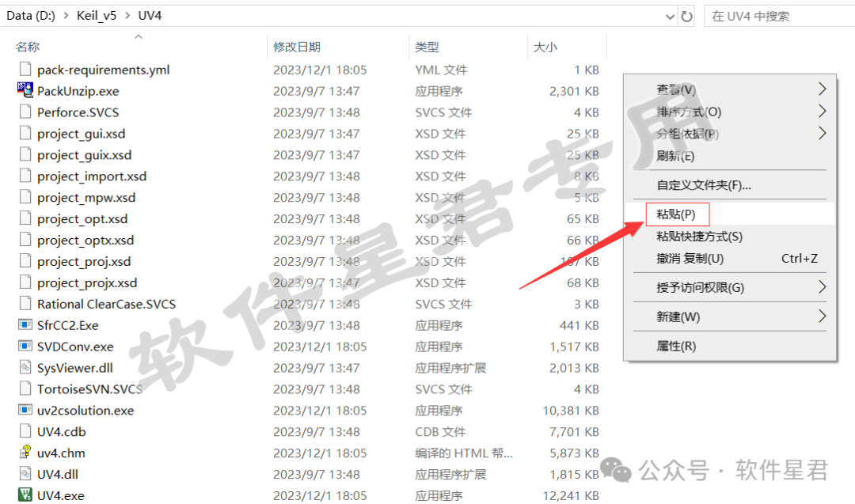The height and width of the screenshot is (504, 855).
Task: Click the project_guix.xsd file icon
Action: tap(25, 154)
